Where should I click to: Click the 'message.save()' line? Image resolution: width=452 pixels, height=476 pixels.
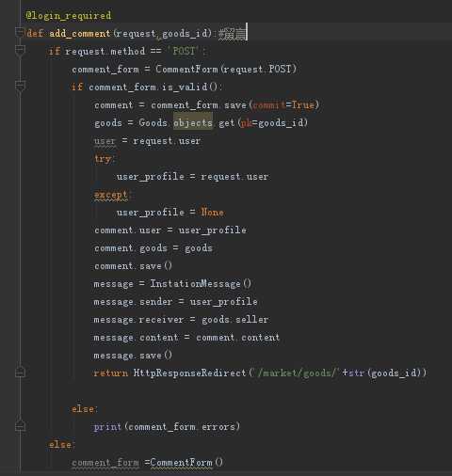pos(133,356)
